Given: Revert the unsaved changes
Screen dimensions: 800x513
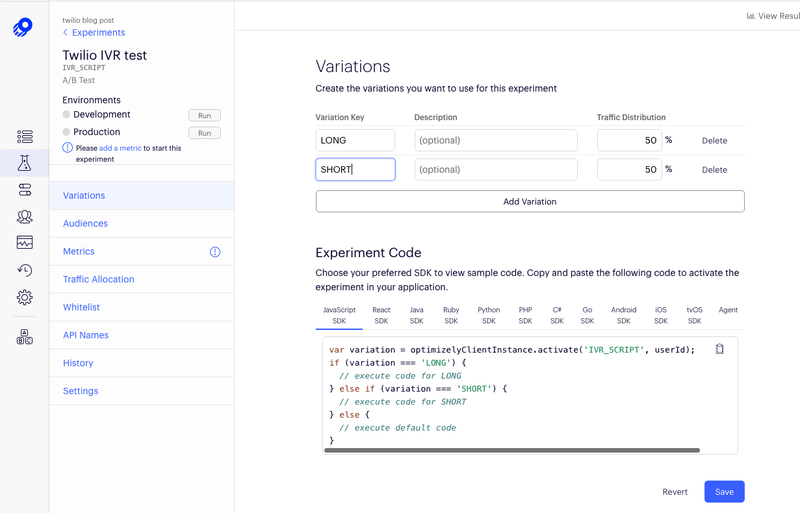Looking at the screenshot, I should pyautogui.click(x=675, y=492).
